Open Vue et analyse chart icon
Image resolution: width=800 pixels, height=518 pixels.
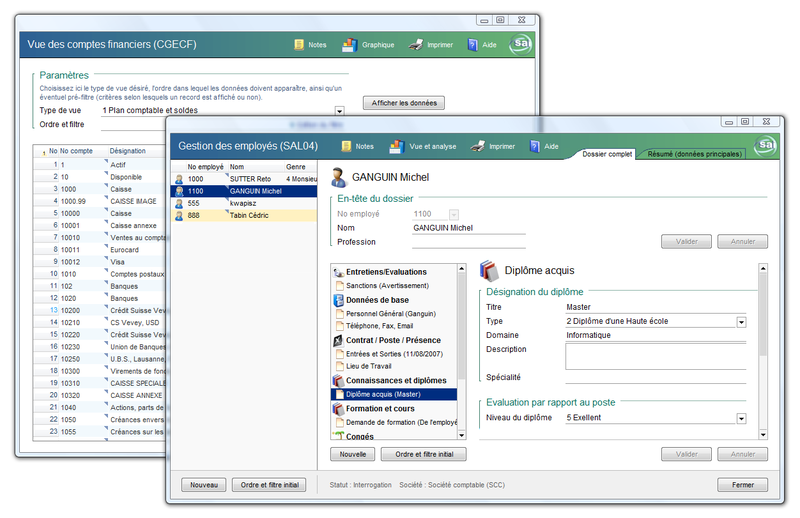(396, 147)
